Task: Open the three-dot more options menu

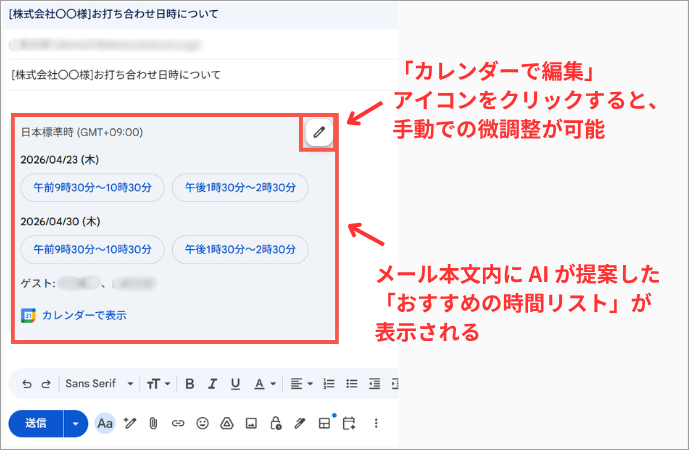Action: coord(376,424)
